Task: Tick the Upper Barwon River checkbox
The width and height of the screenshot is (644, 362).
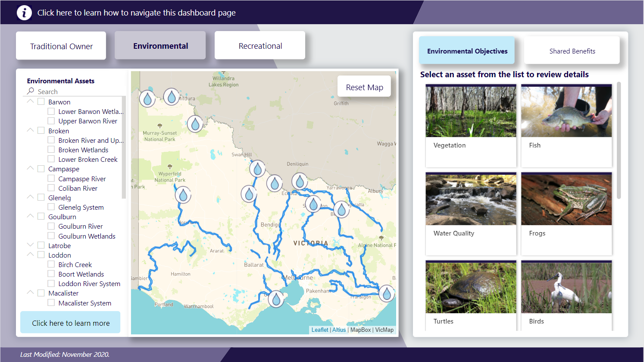Action: pyautogui.click(x=51, y=121)
